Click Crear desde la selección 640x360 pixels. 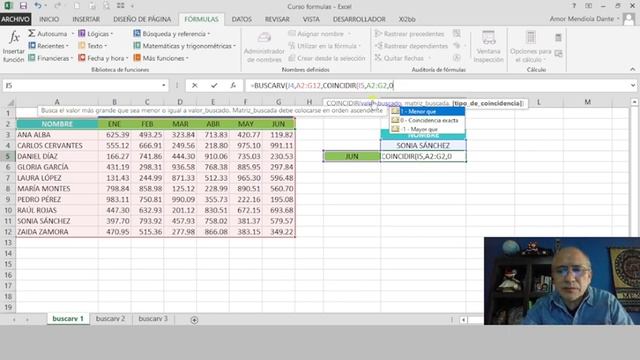click(x=327, y=58)
